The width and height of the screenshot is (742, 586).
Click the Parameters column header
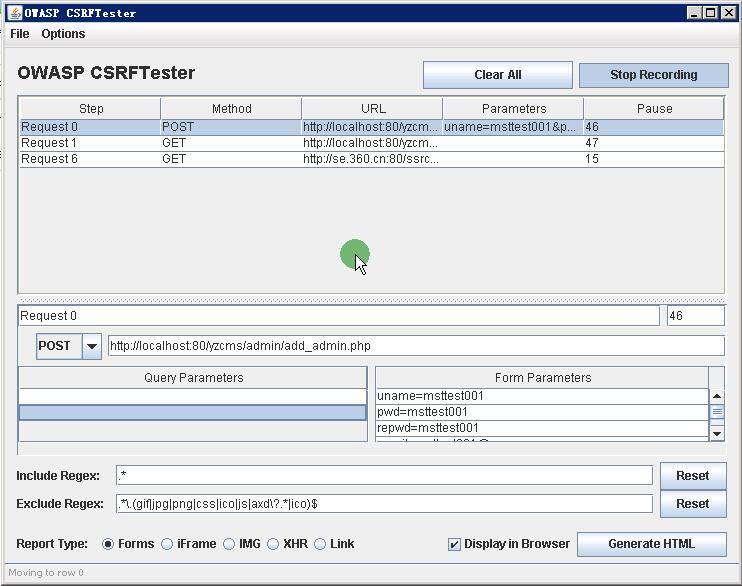[513, 109]
